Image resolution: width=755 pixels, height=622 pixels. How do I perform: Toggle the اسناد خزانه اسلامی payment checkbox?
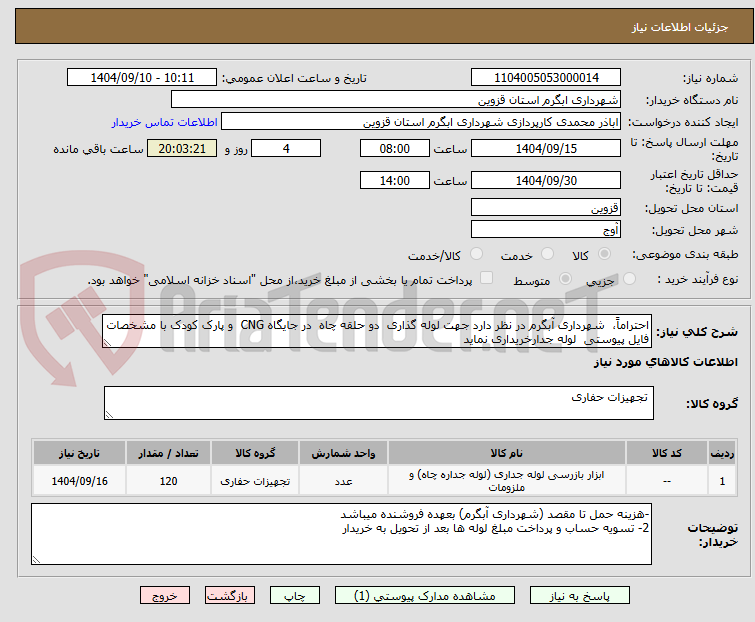(x=487, y=278)
